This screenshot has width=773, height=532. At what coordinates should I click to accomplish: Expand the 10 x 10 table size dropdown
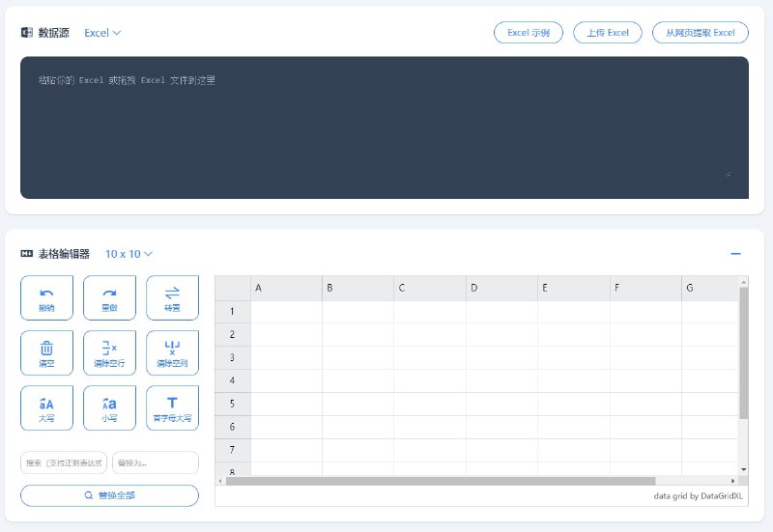point(129,254)
